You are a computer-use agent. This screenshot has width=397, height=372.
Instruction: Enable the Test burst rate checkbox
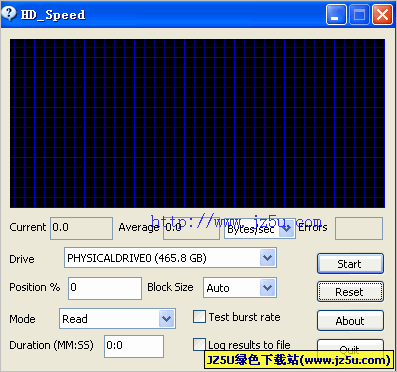point(199,317)
